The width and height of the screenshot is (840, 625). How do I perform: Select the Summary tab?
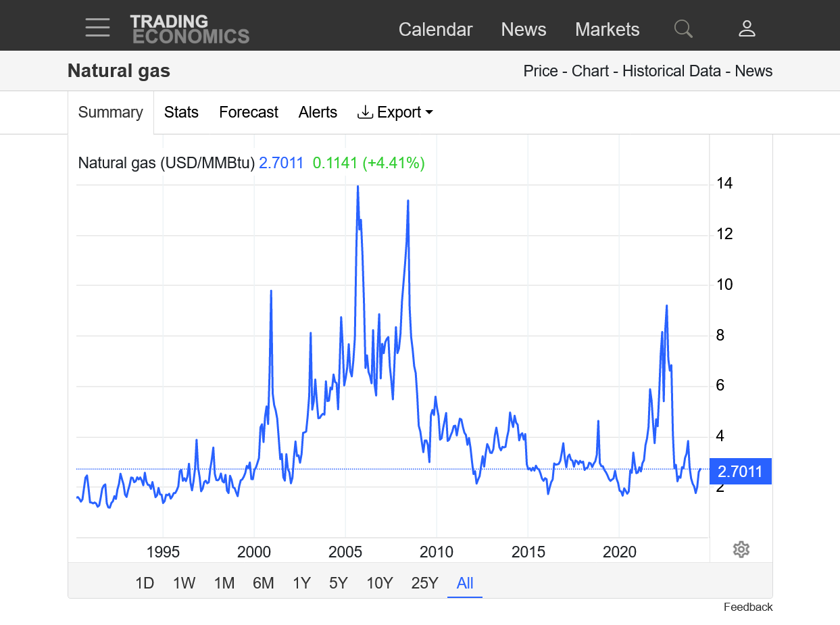click(111, 112)
